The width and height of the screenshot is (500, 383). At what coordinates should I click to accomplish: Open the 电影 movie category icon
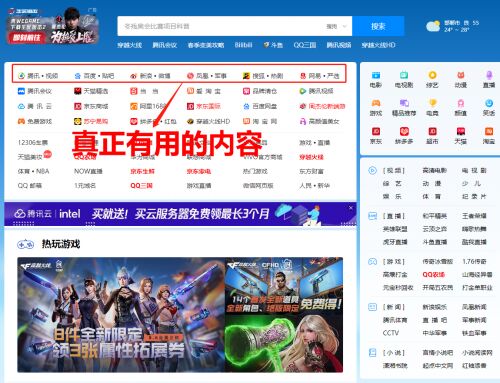click(x=376, y=75)
